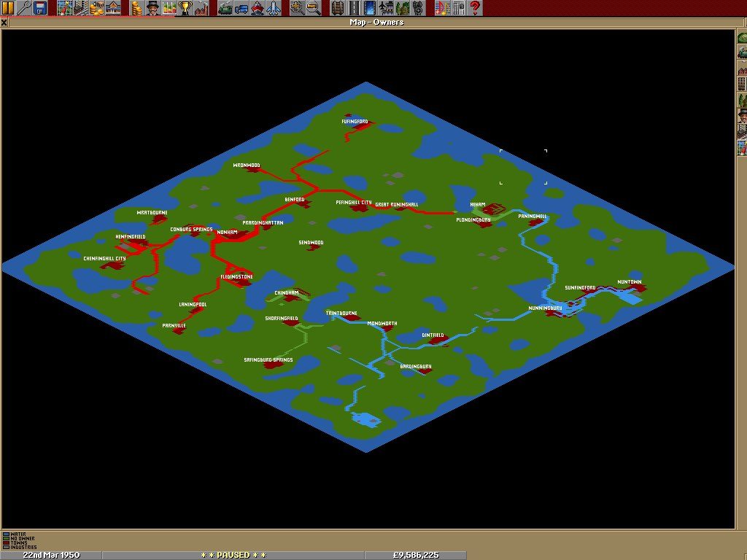747x560 pixels.
Task: Click the grey Industries legend entry
Action: click(x=20, y=547)
